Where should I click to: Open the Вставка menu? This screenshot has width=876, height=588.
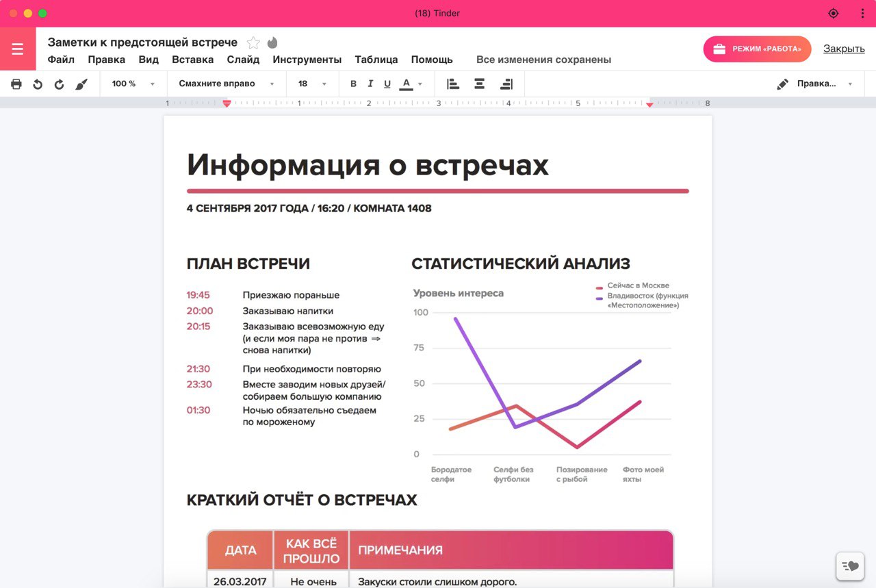pos(193,60)
